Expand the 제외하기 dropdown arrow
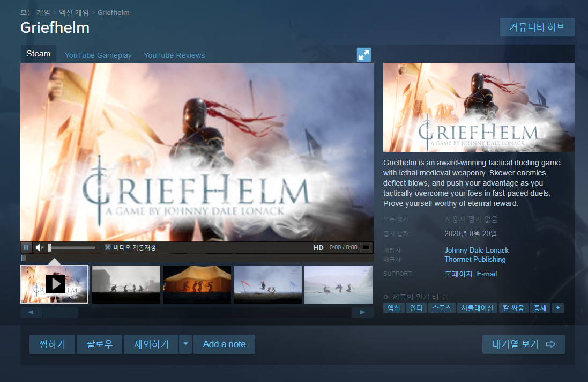 (185, 344)
